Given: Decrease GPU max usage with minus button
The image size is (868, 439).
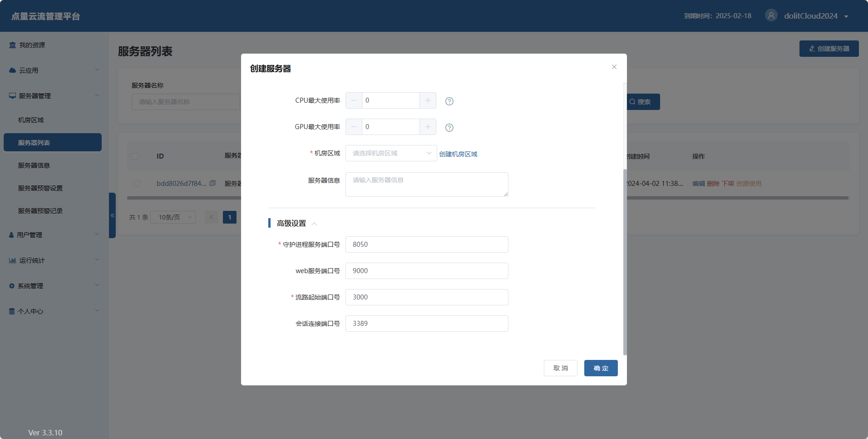Looking at the screenshot, I should (x=354, y=127).
